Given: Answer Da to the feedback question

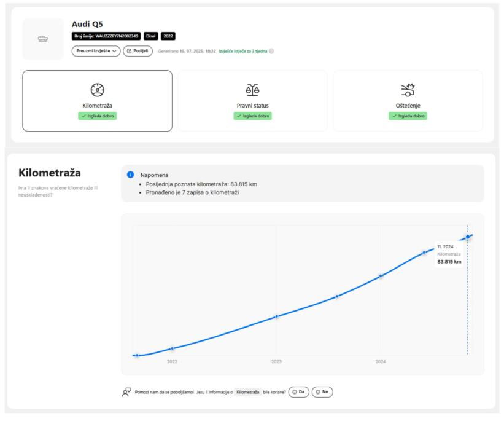Looking at the screenshot, I should (298, 391).
